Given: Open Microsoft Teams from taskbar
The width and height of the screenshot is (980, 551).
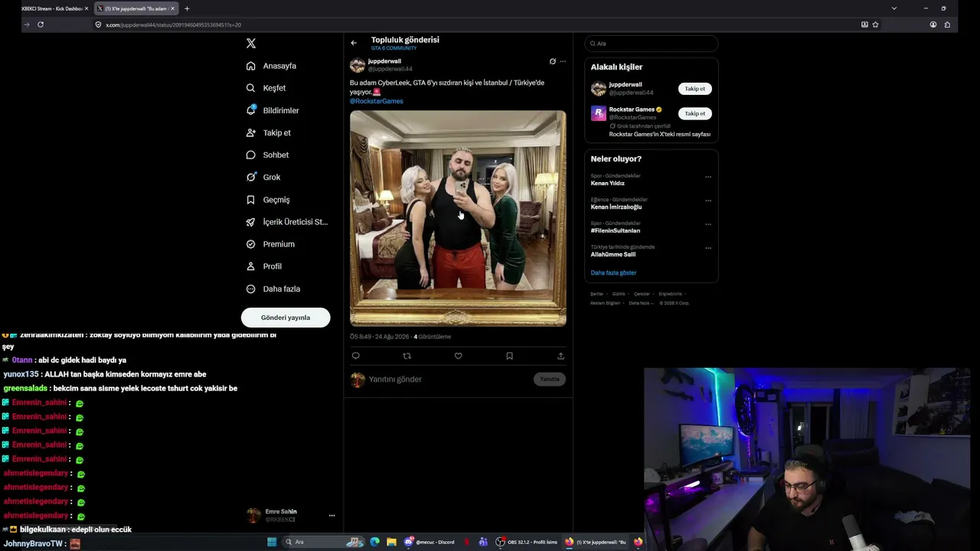Looking at the screenshot, I should coord(483,542).
